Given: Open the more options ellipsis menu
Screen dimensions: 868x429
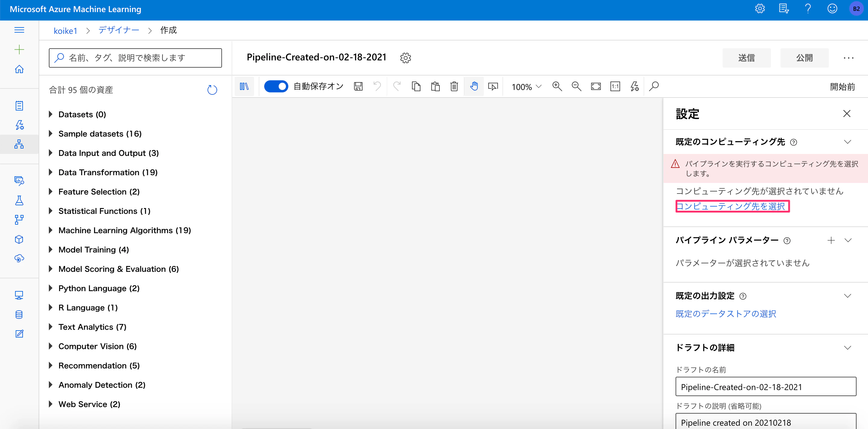Looking at the screenshot, I should tap(848, 58).
